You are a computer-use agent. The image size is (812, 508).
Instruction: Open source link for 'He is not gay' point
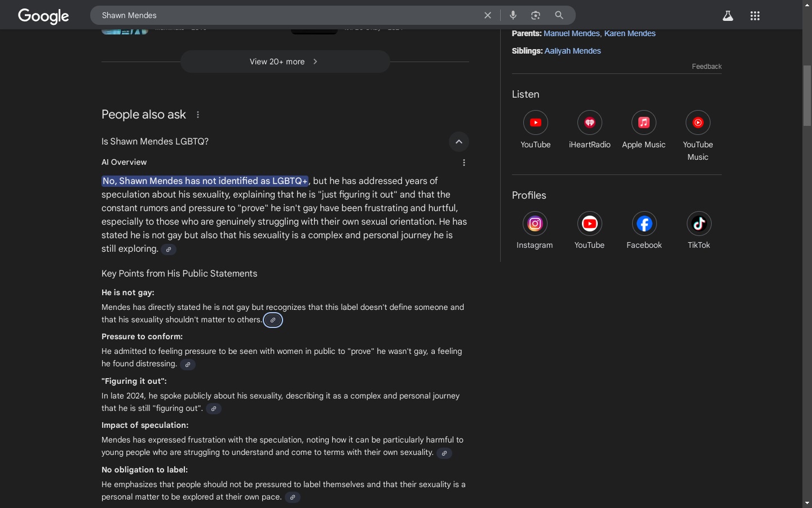273,320
